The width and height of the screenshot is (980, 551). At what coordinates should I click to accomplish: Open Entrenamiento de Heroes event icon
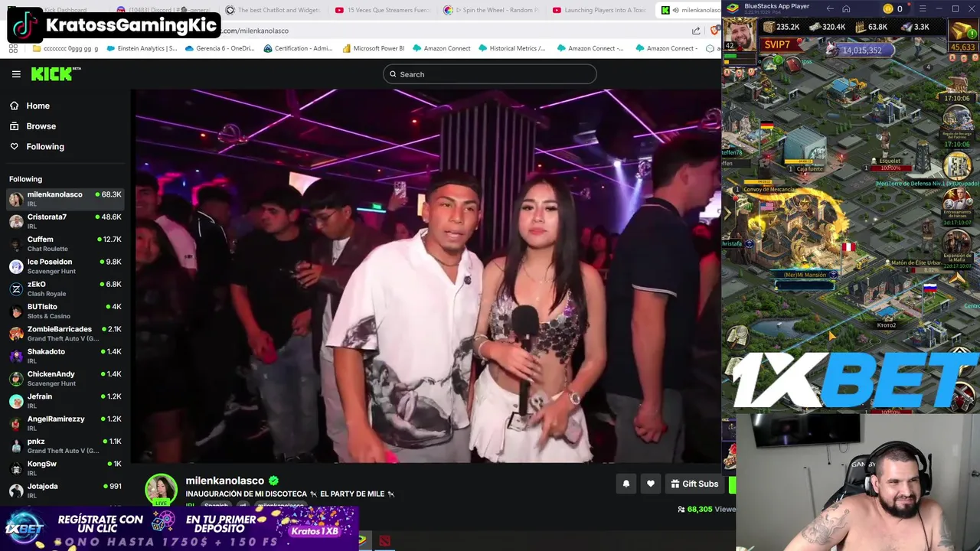pyautogui.click(x=957, y=204)
